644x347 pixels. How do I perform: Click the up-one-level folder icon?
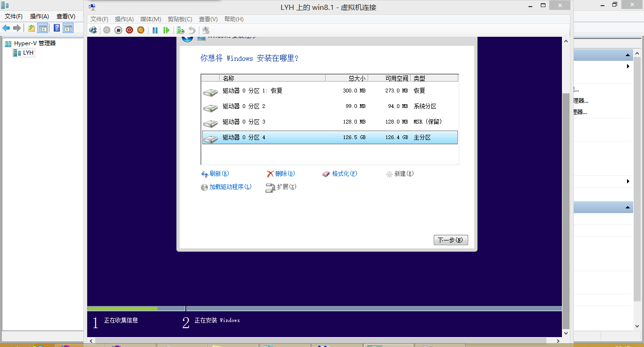pos(32,28)
